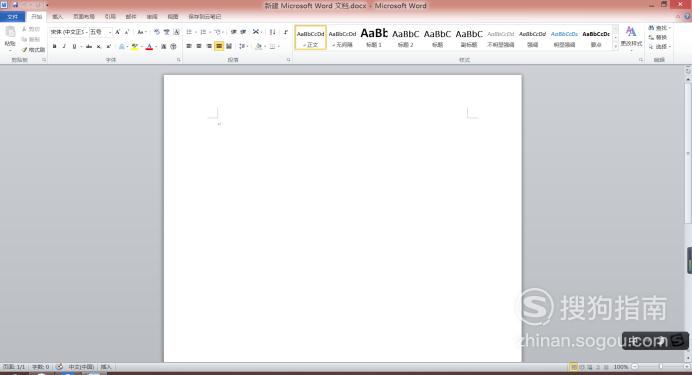Click the Word Help question-mark icon

tap(687, 16)
